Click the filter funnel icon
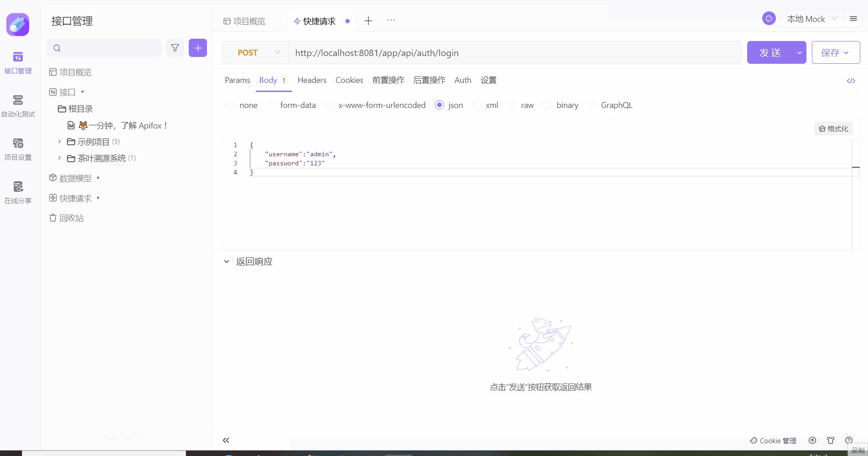868x456 pixels. [175, 48]
